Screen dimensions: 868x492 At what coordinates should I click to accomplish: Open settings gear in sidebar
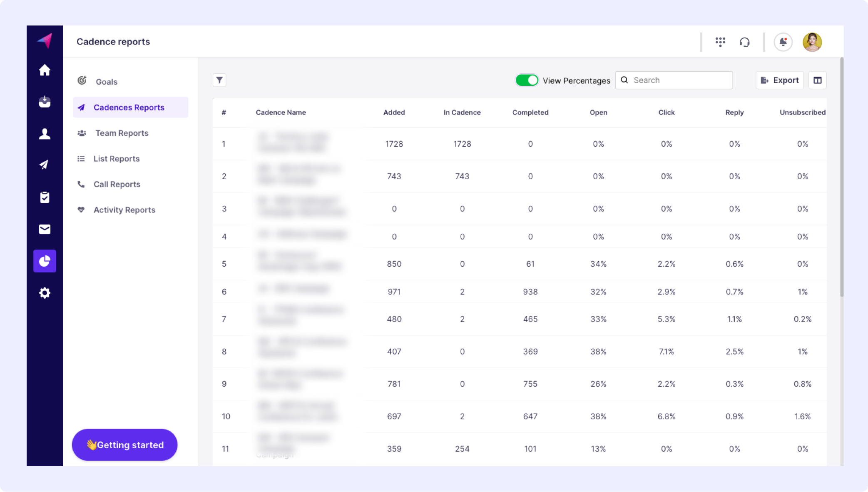[45, 293]
